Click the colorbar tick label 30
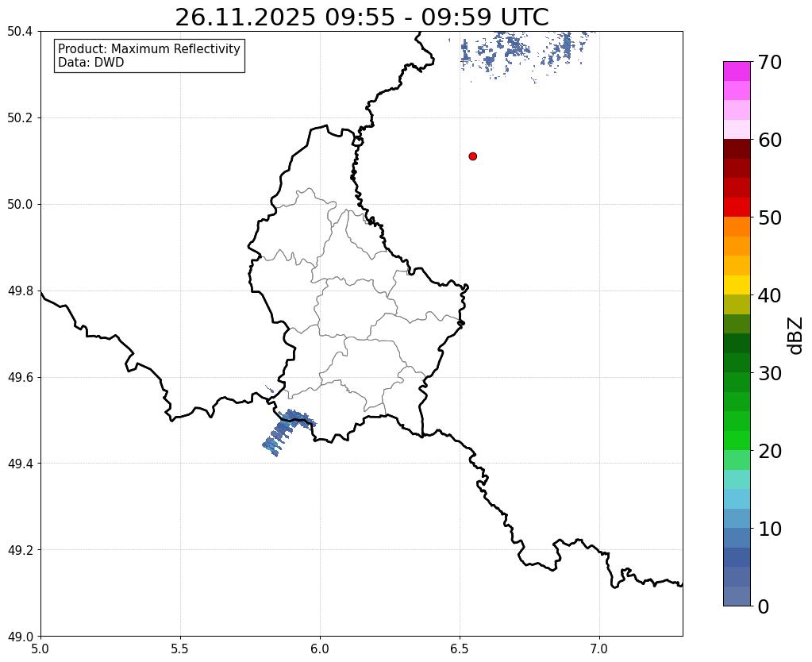This screenshot has width=812, height=662. [x=770, y=373]
